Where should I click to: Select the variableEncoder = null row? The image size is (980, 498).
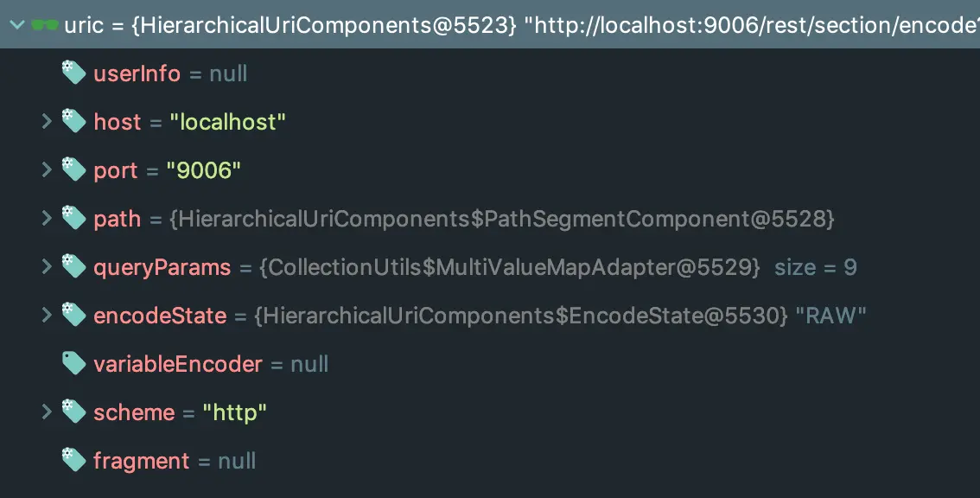[490, 364]
